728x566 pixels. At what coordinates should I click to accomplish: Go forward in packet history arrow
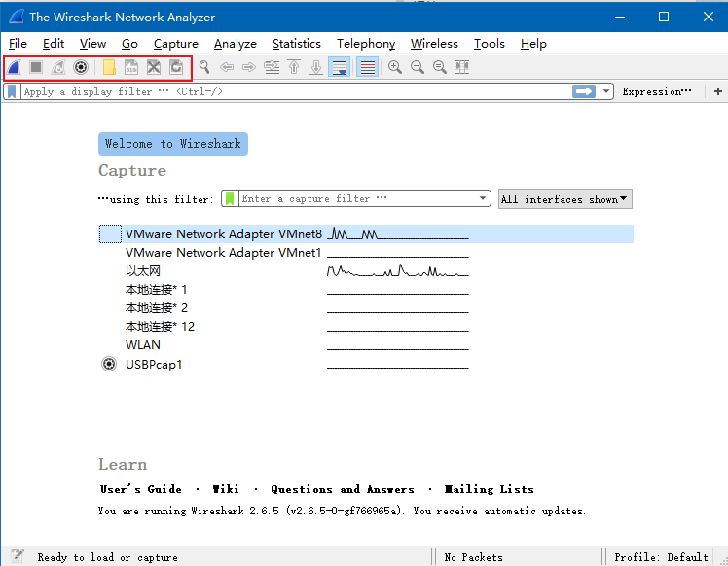pos(249,67)
